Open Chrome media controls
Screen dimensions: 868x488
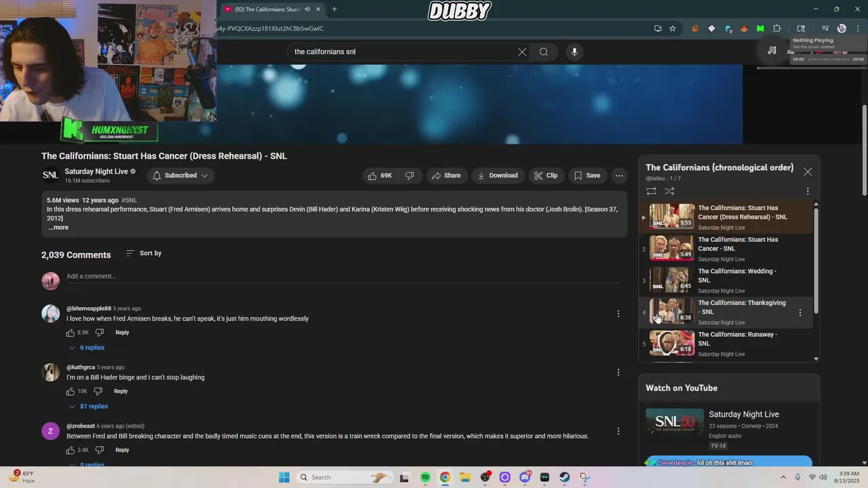825,28
